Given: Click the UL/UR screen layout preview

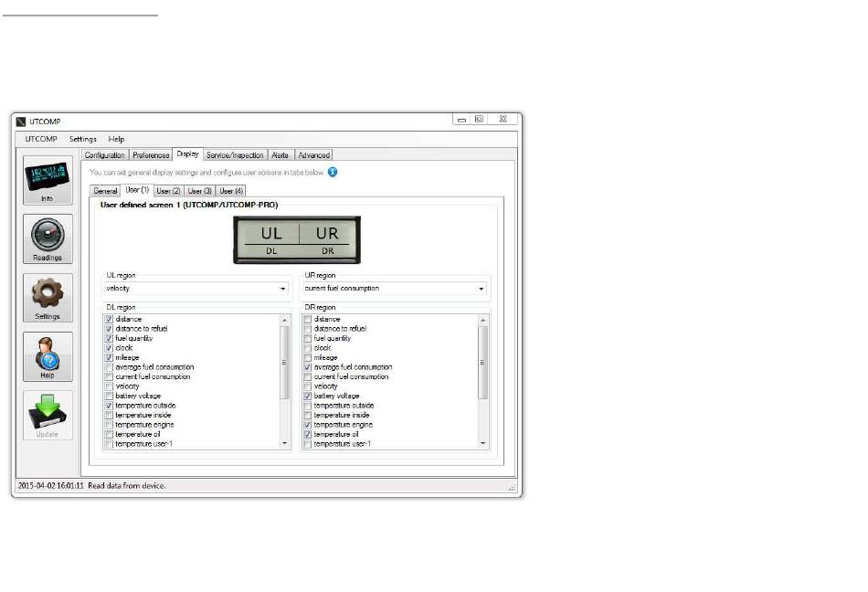Looking at the screenshot, I should click(297, 239).
